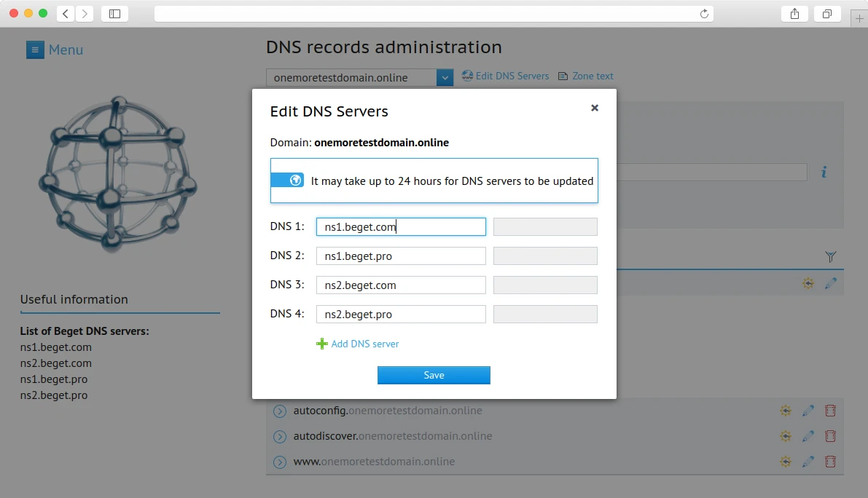Viewport: 868px width, 498px height.
Task: Click the green plus Add DNS server icon
Action: coord(321,344)
